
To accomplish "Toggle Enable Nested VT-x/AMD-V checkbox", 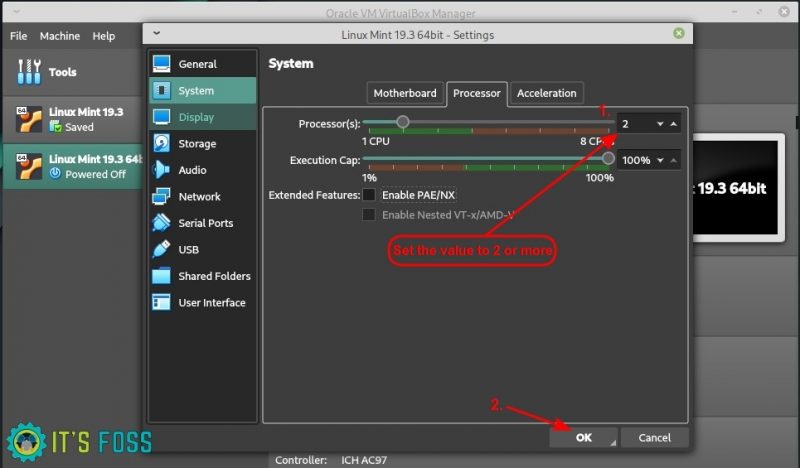I will 369,215.
